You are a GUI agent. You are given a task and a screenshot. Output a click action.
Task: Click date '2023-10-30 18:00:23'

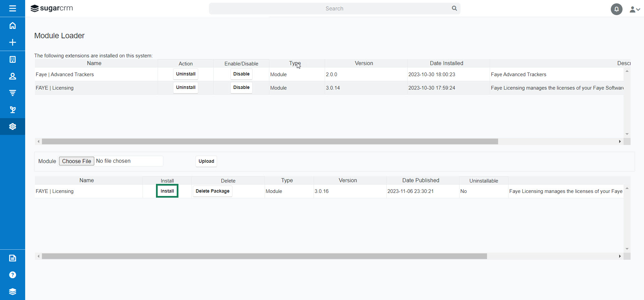tap(432, 74)
